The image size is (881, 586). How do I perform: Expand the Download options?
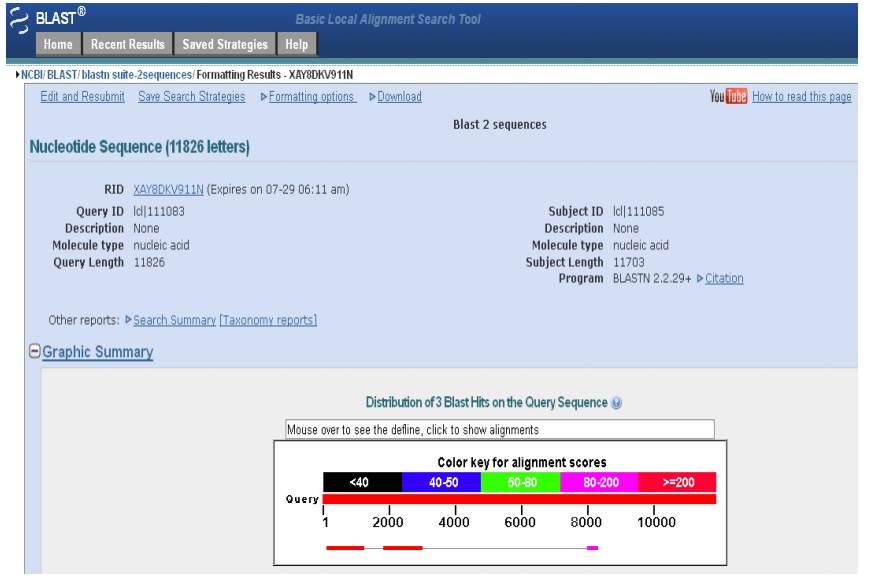click(398, 97)
